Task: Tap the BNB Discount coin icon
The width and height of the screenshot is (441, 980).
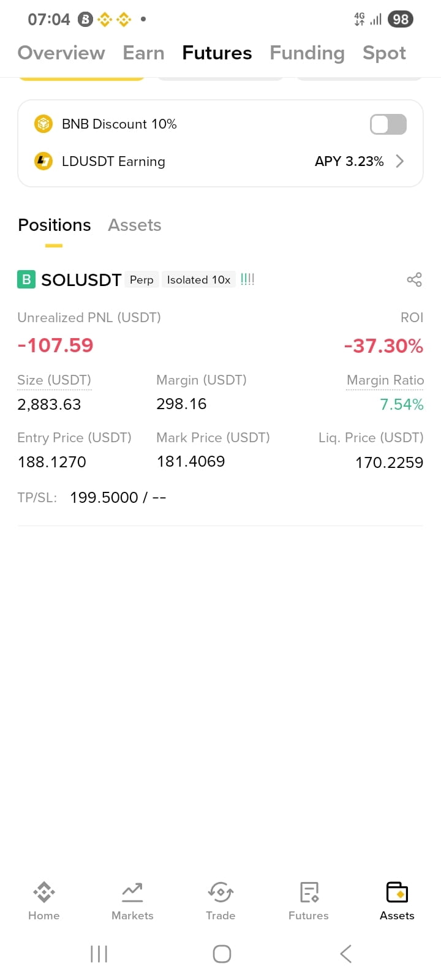Action: [43, 124]
